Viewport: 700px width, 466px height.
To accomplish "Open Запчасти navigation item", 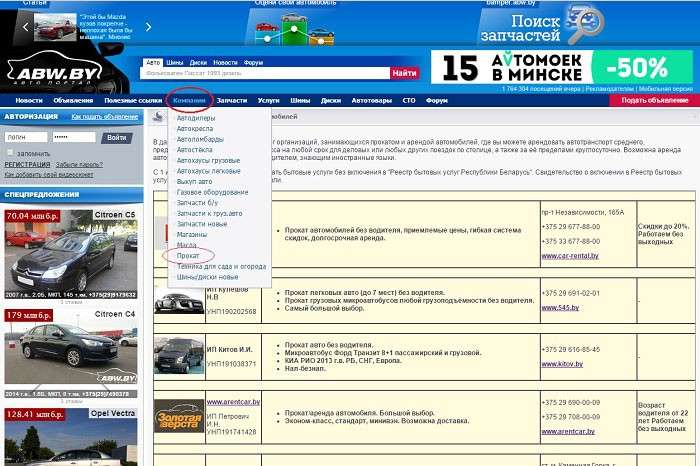I will [232, 100].
